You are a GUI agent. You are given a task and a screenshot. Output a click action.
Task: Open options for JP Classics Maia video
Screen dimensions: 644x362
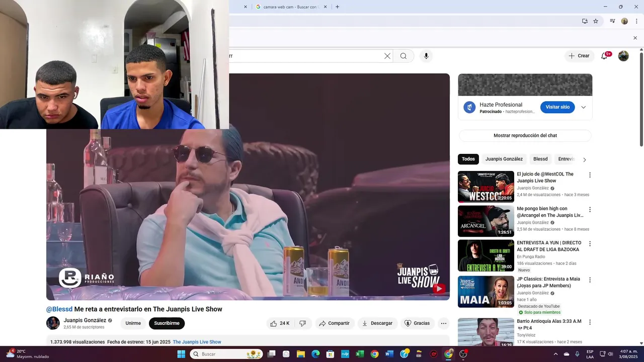pos(590,280)
